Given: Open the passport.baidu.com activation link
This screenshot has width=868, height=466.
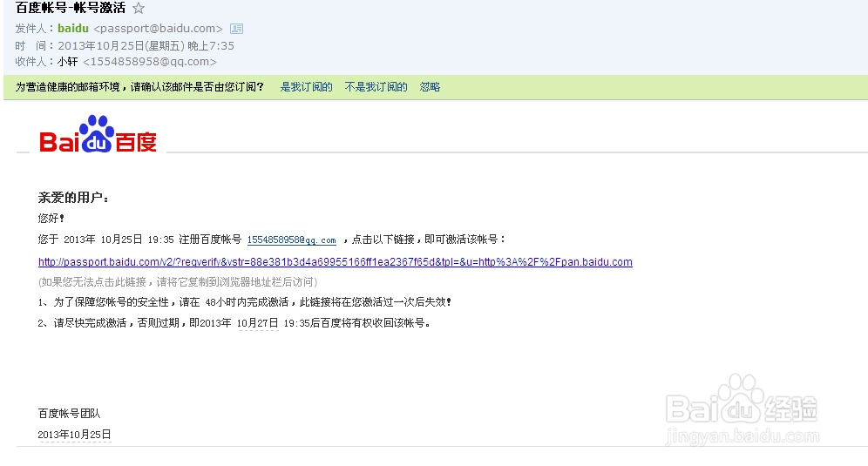Looking at the screenshot, I should pos(335,262).
